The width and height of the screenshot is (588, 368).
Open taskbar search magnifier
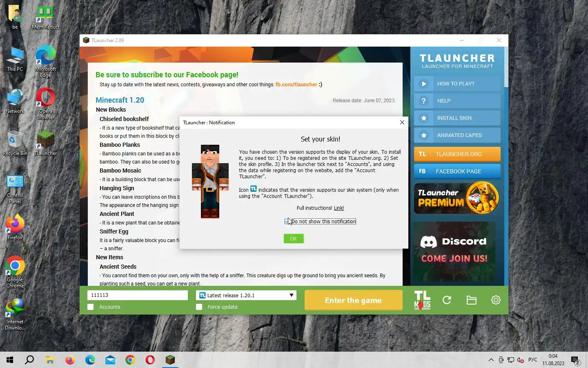pyautogui.click(x=29, y=360)
